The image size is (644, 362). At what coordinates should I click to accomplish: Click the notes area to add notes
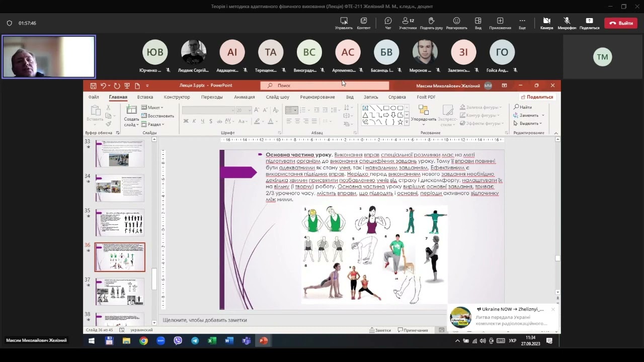(204, 320)
